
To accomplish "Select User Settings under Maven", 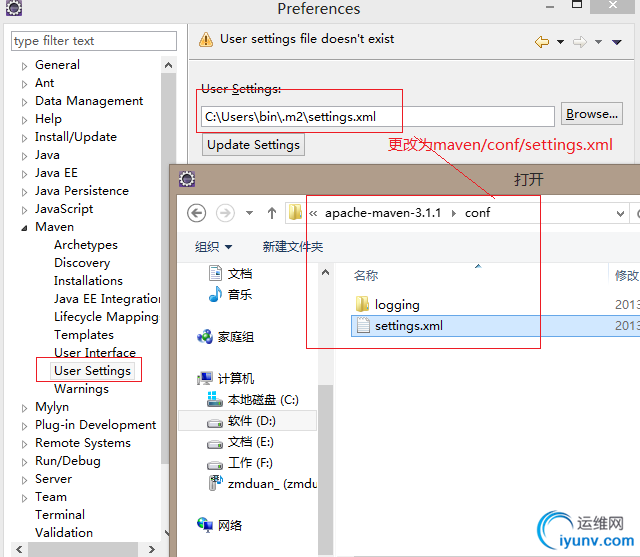I will [92, 371].
